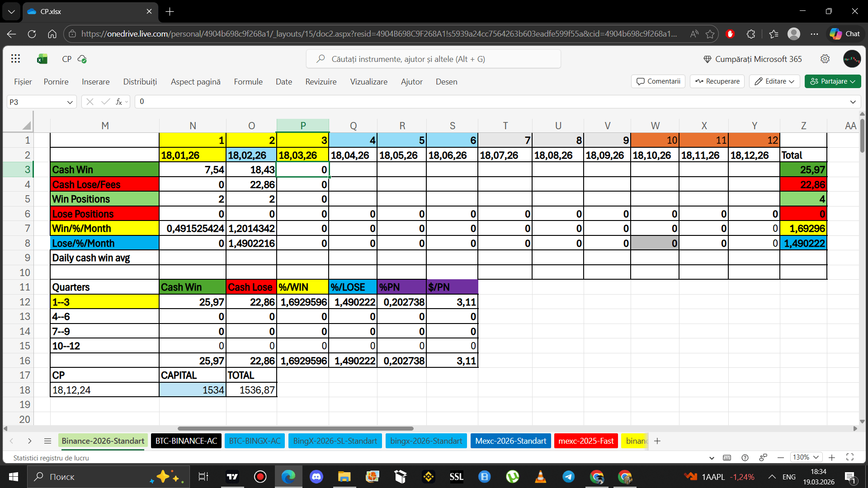Image resolution: width=868 pixels, height=488 pixels.
Task: Click the search box for tools and help
Action: [x=433, y=59]
